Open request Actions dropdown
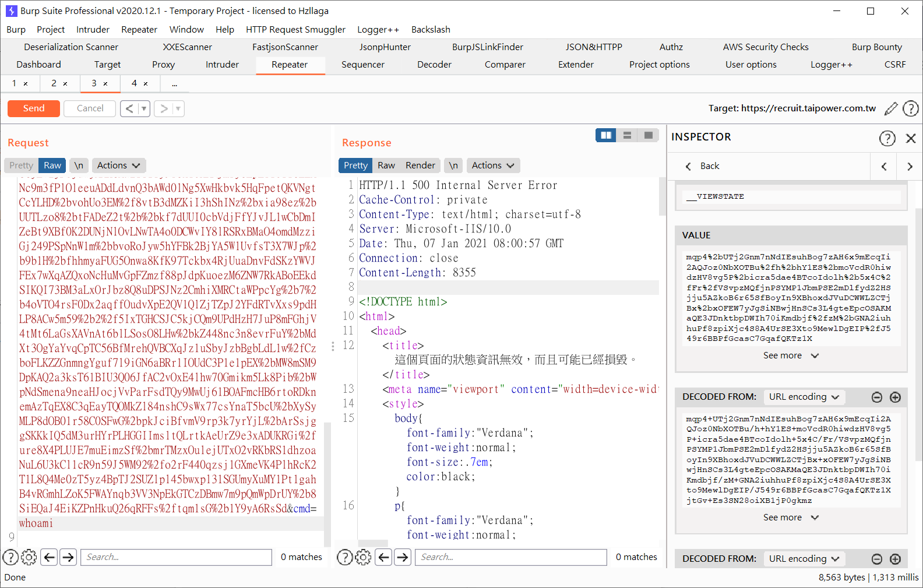 (119, 166)
